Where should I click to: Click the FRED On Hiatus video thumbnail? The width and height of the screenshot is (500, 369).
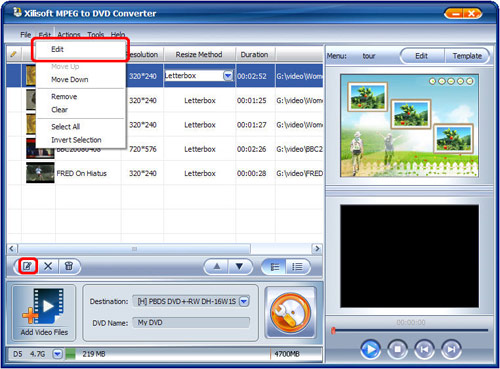coord(40,173)
